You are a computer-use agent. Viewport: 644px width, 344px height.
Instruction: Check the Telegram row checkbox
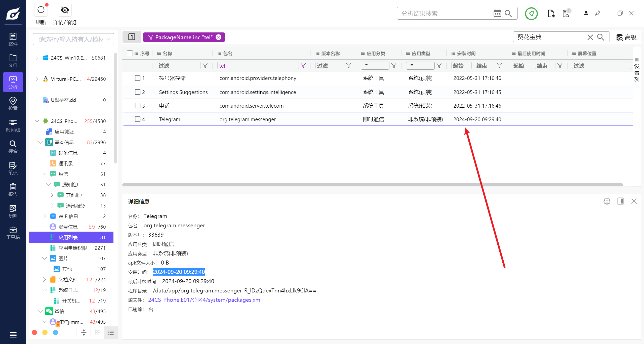137,119
